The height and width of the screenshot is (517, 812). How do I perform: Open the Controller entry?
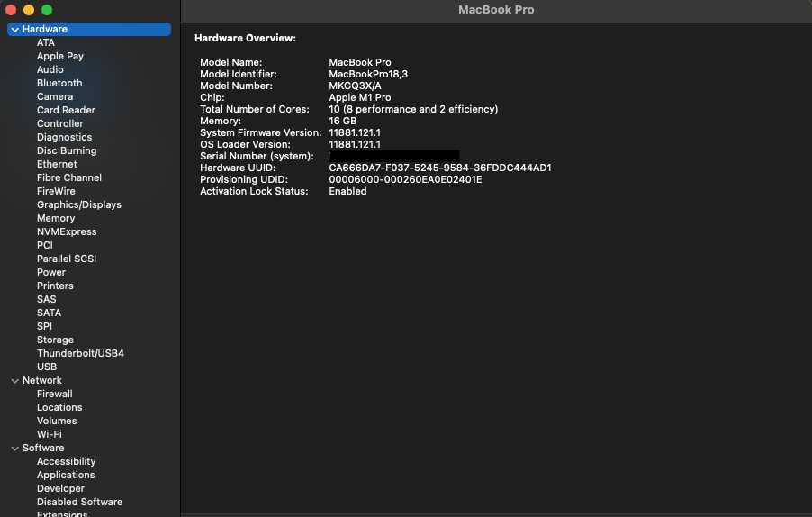(x=60, y=123)
